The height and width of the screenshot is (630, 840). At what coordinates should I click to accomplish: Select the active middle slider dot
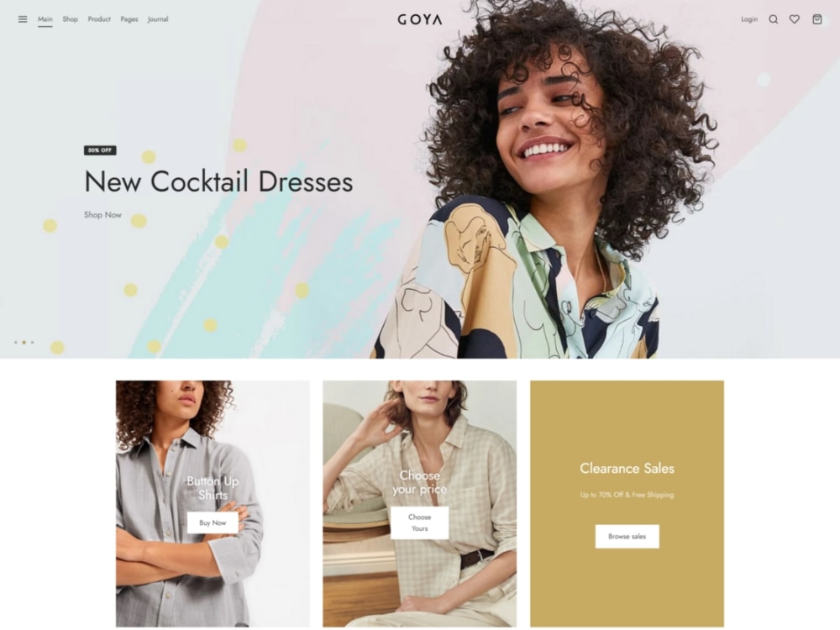24,343
